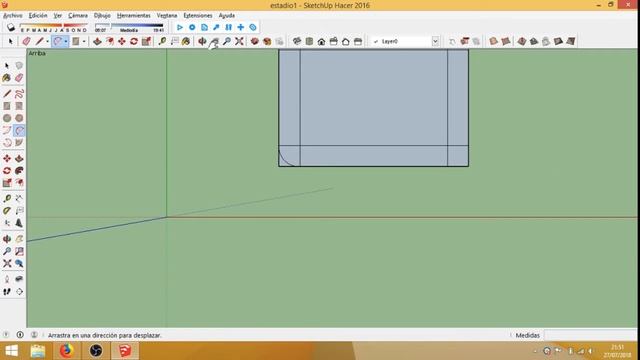Pick the Protractor tool in left toolbar
This screenshot has width=640, height=360.
[x=7, y=211]
